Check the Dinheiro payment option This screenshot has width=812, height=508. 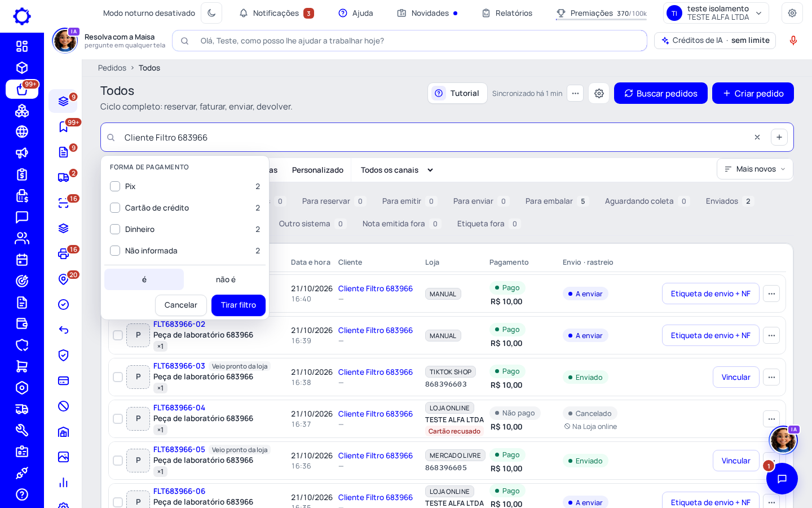[115, 229]
